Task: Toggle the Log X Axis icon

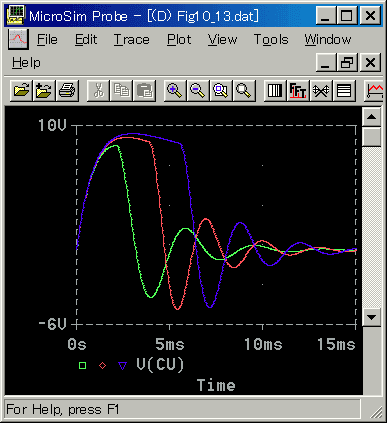Action: coord(275,90)
